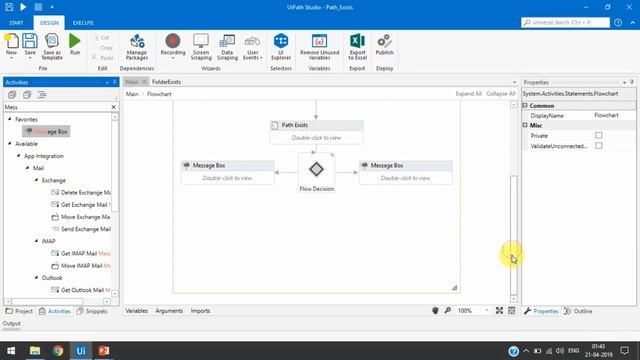Open Chrome from taskbar
This screenshot has width=640, height=360.
pos(58,351)
